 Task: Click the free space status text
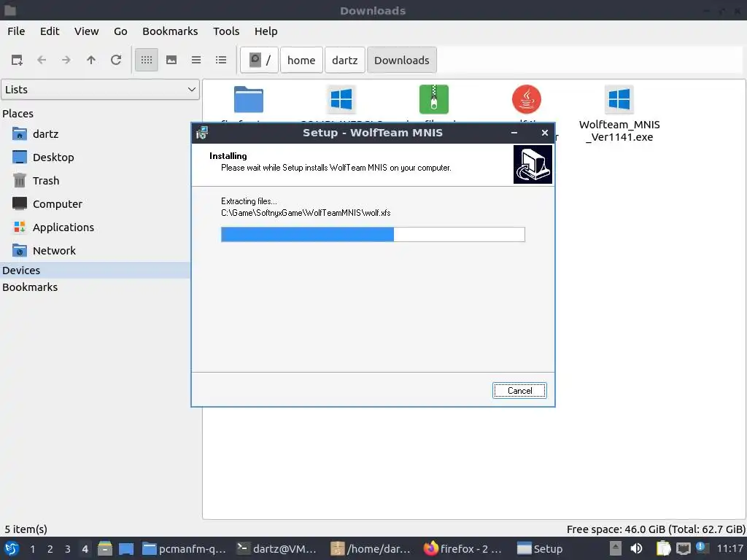[656, 529]
